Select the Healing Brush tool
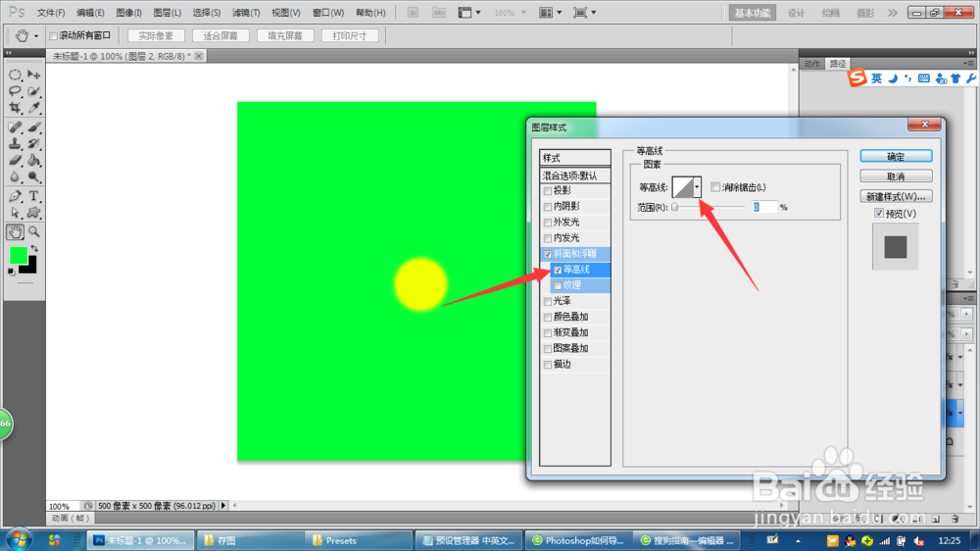 15,127
